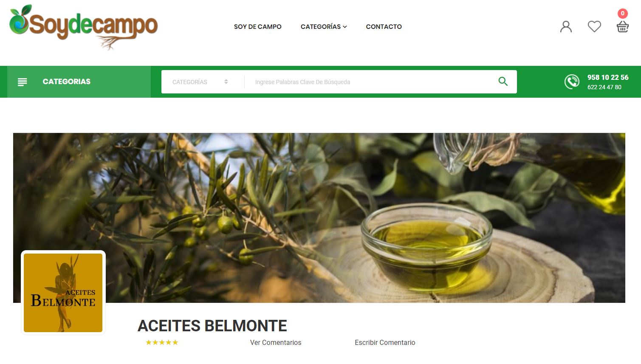This screenshot has height=364, width=641.
Task: Expand the Categorías navigation menu chevron
Action: coord(345,27)
